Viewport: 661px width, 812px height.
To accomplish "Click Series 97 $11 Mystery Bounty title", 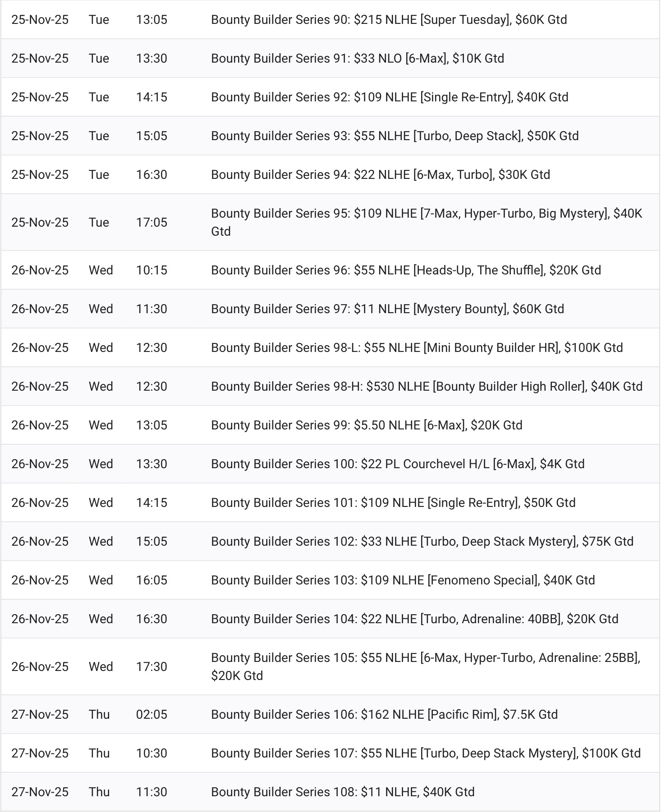I will pyautogui.click(x=387, y=309).
